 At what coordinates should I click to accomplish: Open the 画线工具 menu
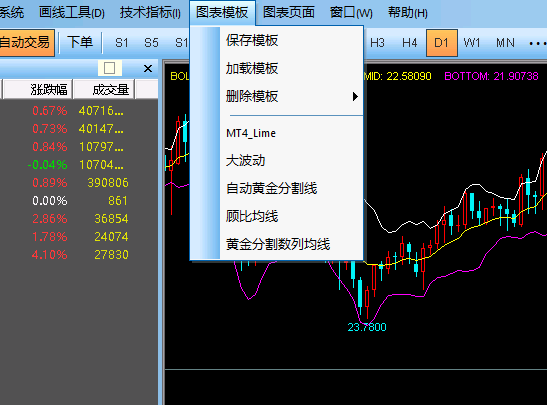(x=72, y=13)
